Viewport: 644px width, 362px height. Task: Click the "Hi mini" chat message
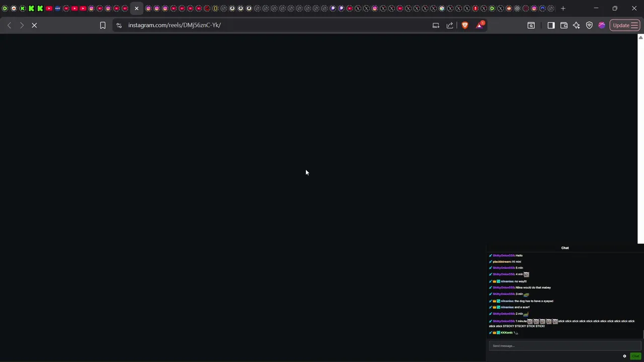517,261
